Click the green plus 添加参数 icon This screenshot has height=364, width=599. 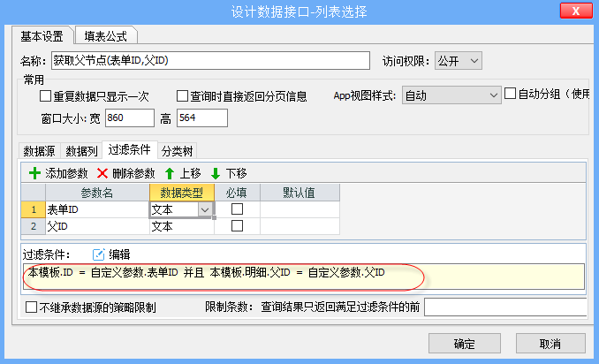34,173
